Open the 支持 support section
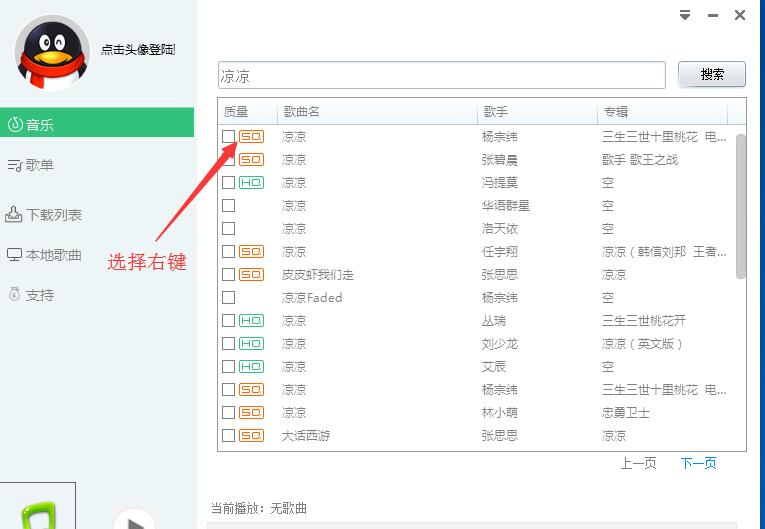Viewport: 765px width, 529px height. point(40,295)
